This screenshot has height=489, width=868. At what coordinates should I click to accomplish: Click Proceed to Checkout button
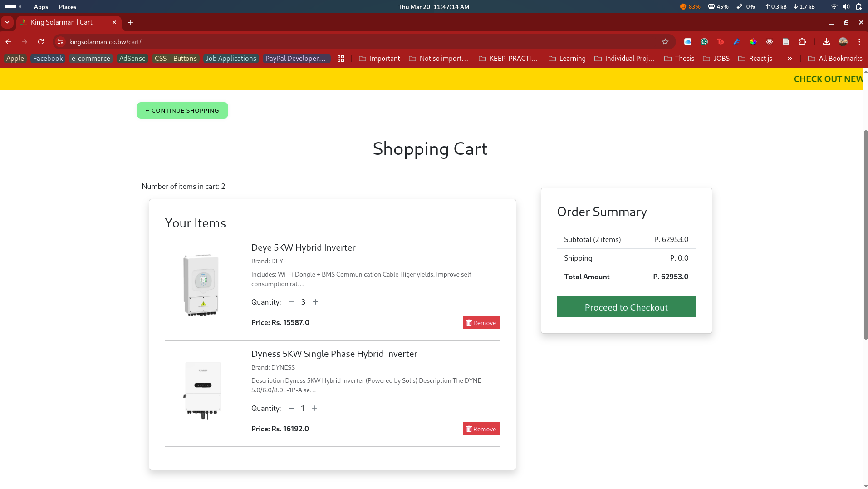[x=626, y=307]
